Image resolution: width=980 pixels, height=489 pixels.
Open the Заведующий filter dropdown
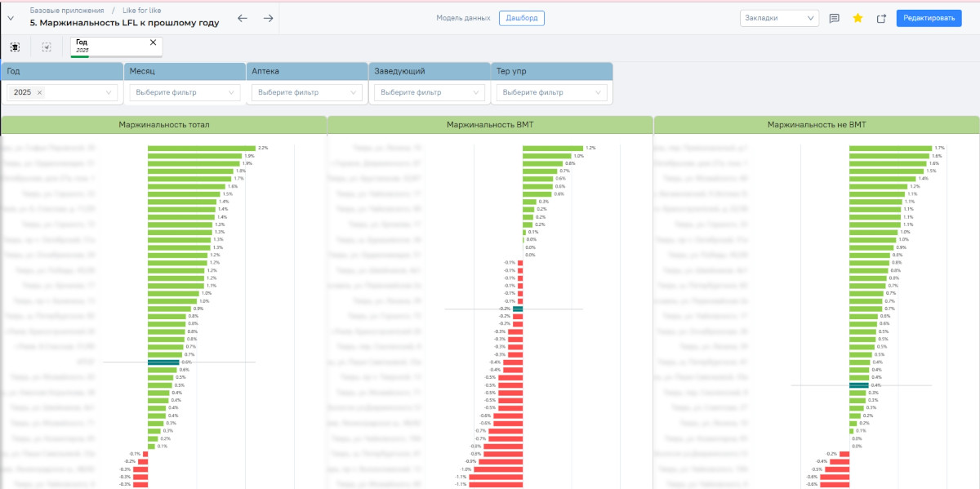pos(430,93)
